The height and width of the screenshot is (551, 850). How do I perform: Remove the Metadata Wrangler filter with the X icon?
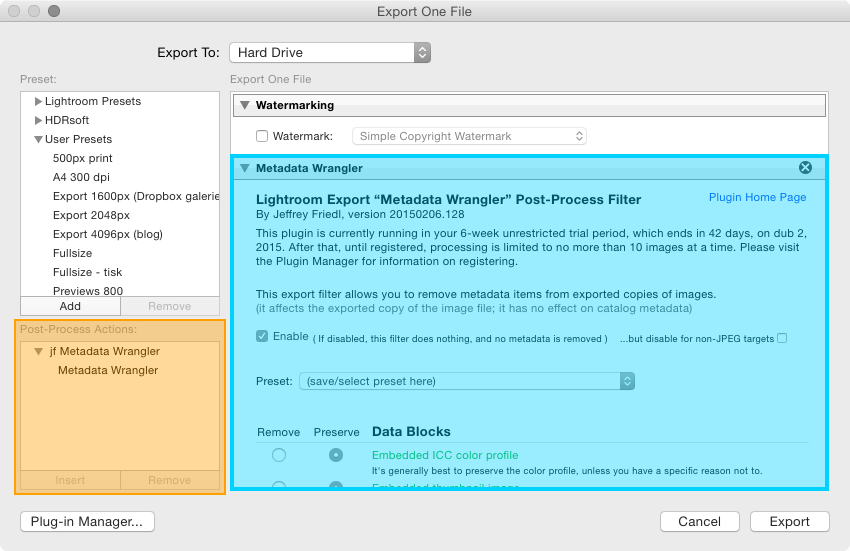coord(805,168)
